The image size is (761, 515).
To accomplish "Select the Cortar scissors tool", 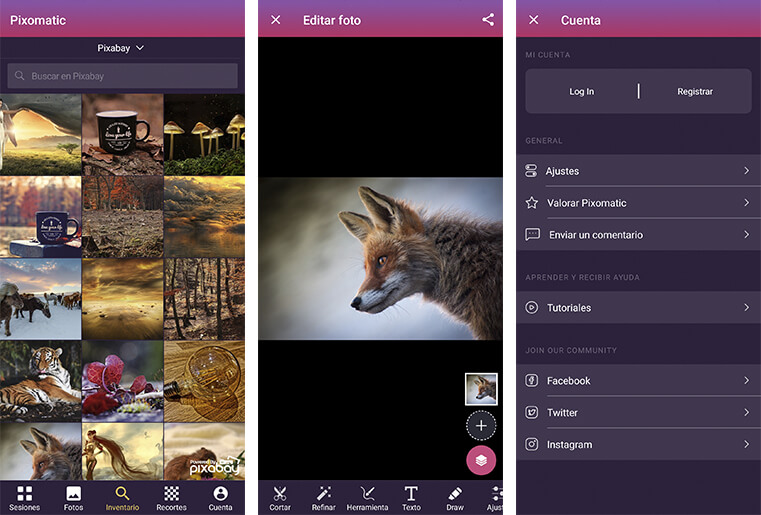I will pyautogui.click(x=280, y=498).
